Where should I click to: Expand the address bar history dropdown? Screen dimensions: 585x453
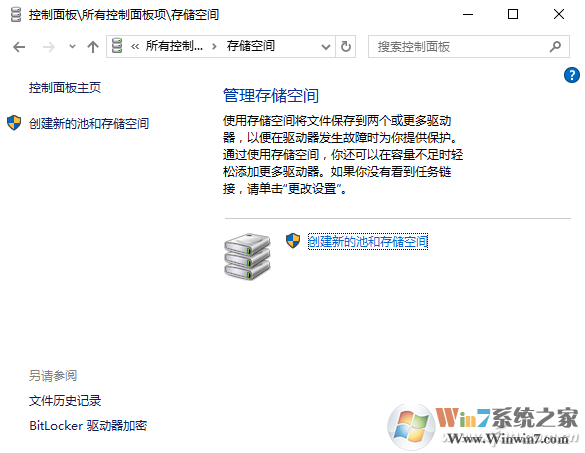326,47
